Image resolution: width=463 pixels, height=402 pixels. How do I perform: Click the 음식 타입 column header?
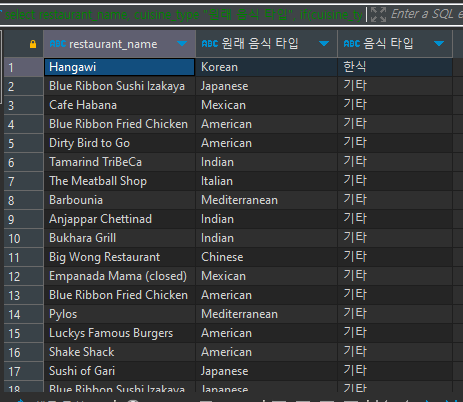[395, 44]
